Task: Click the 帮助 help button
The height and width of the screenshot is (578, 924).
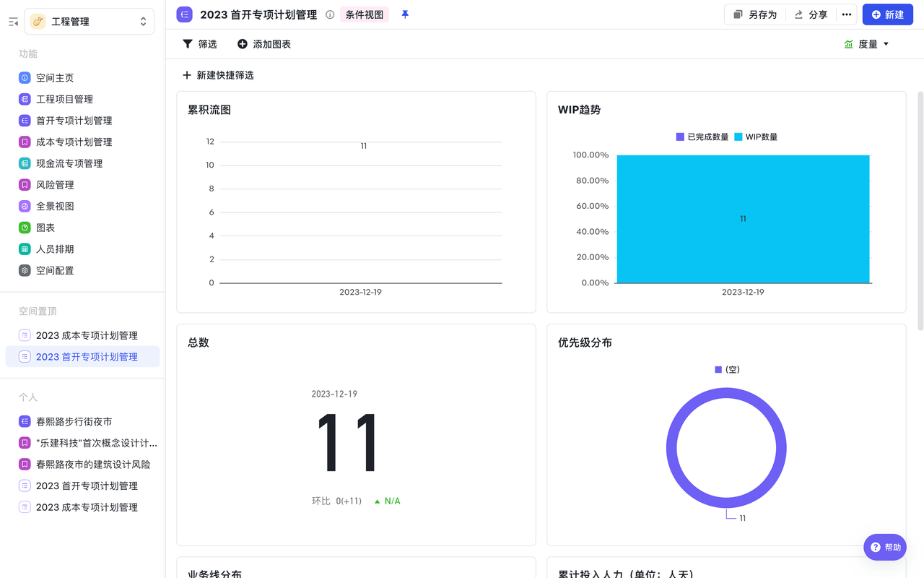Action: [x=885, y=548]
